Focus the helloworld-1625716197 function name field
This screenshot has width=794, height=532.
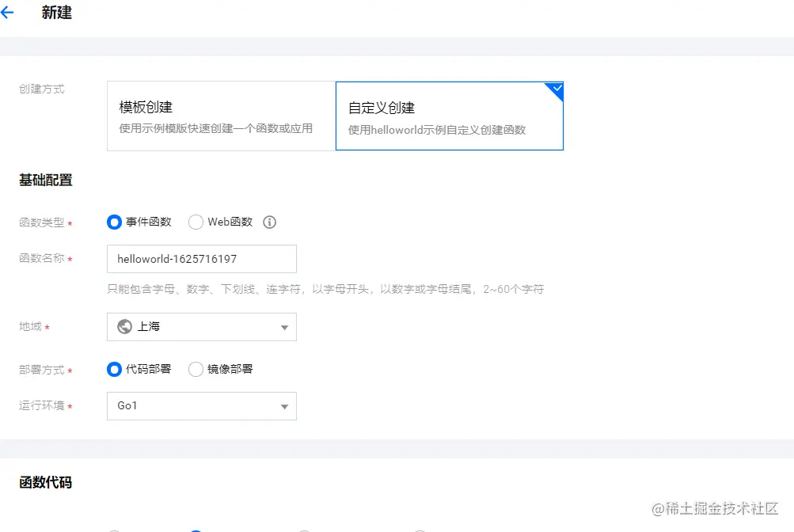pos(202,259)
